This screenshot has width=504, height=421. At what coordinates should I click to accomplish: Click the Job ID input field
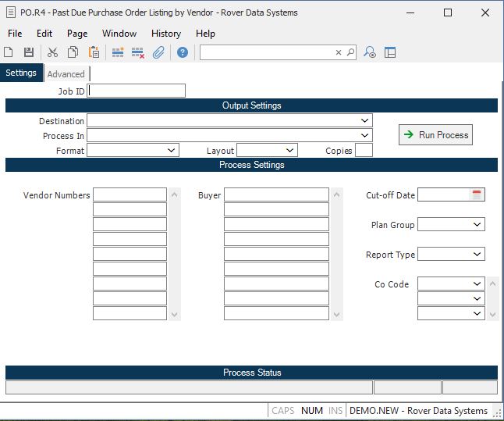coord(137,91)
